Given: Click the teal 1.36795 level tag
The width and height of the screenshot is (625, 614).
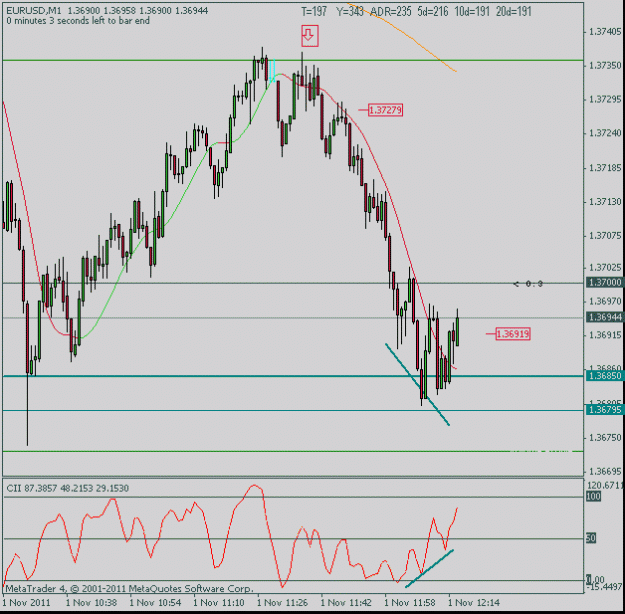Looking at the screenshot, I should coord(605,410).
